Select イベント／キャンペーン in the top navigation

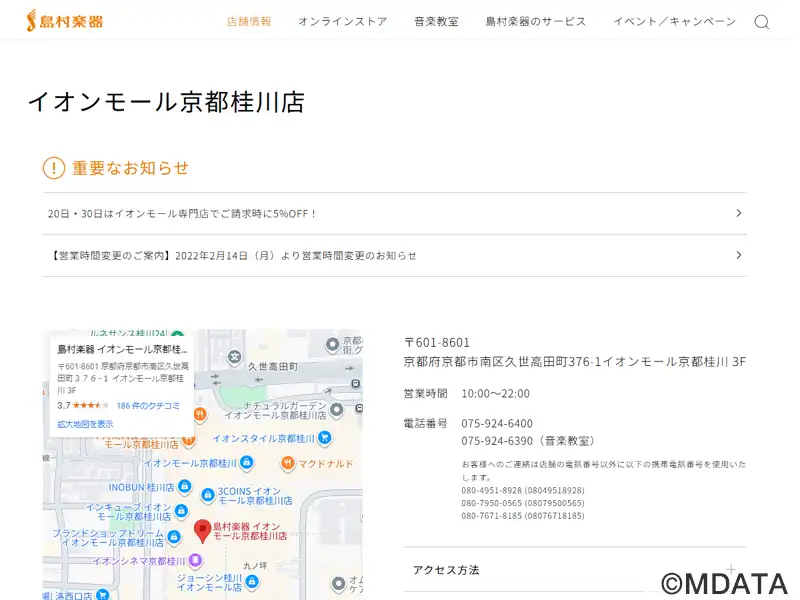coord(673,22)
